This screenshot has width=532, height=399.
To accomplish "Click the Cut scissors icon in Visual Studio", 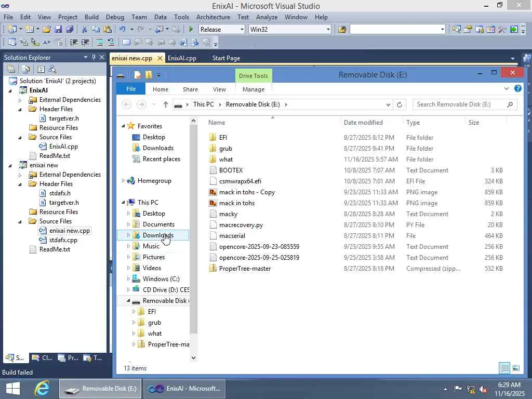I will point(85,30).
